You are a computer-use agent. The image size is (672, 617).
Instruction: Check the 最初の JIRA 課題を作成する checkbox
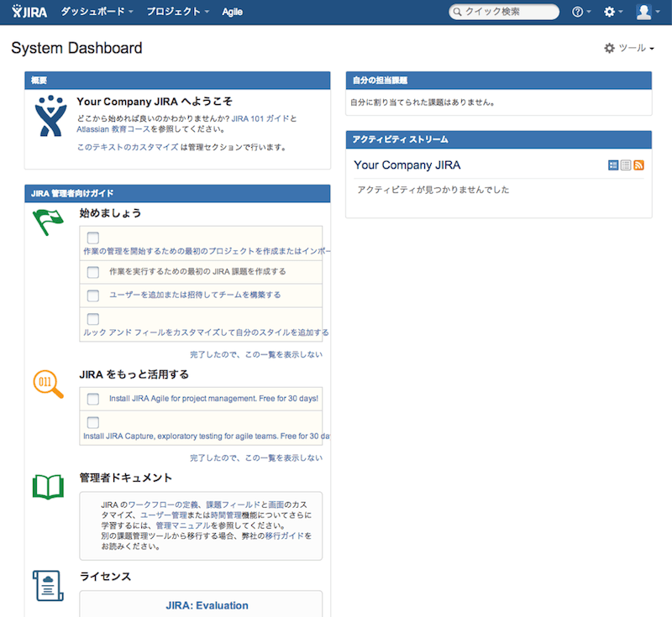point(93,272)
